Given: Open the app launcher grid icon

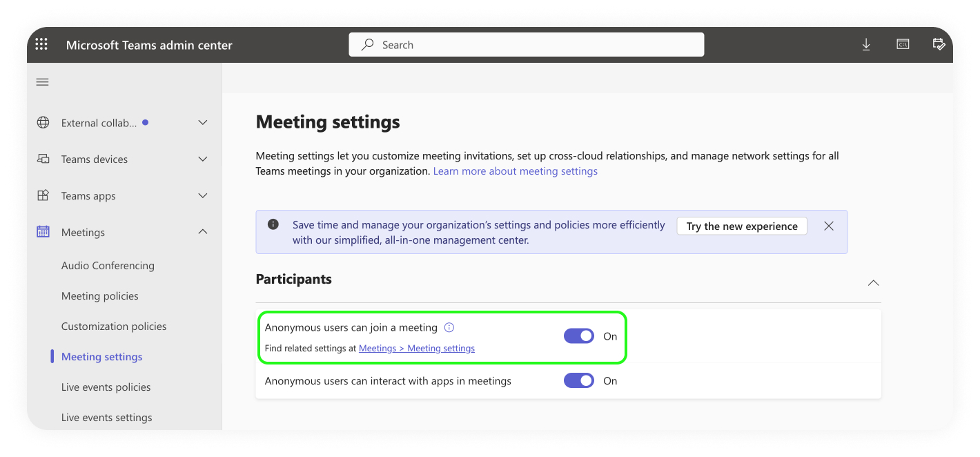Looking at the screenshot, I should 41,44.
